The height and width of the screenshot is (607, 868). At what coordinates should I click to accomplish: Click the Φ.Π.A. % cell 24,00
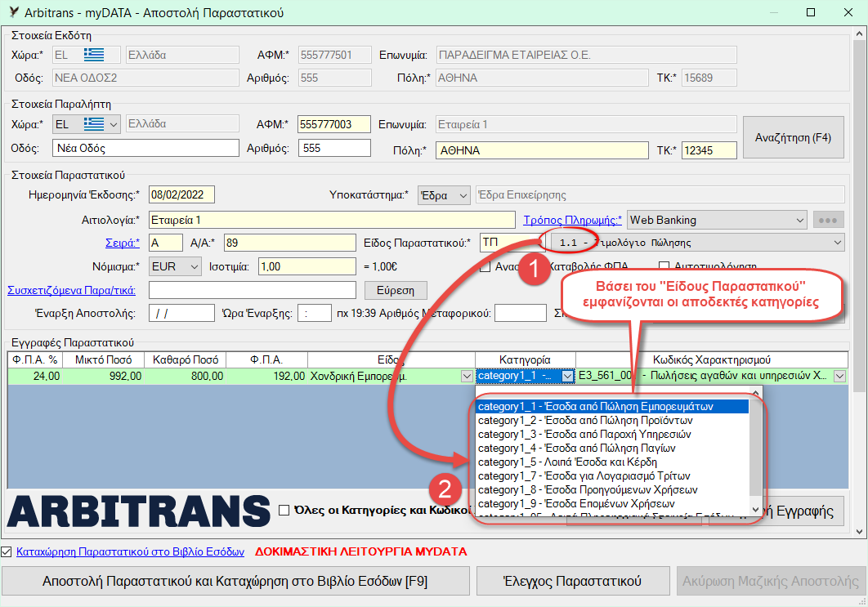coord(35,377)
